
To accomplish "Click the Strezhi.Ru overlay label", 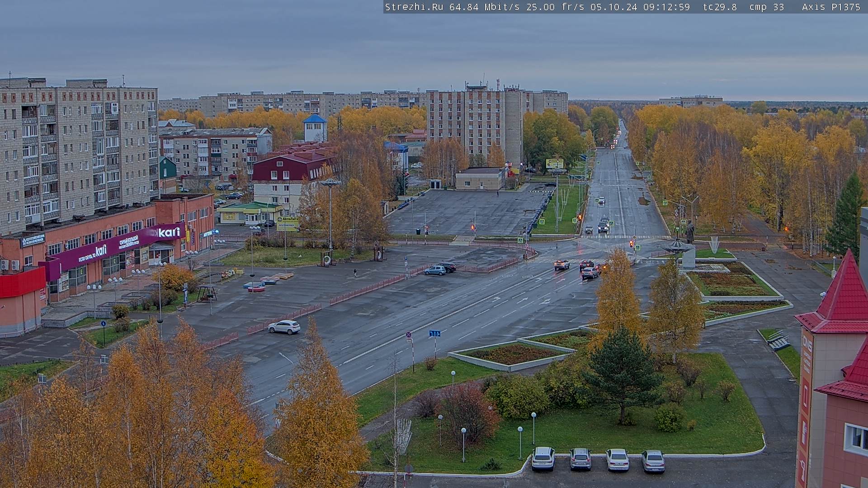I will pos(414,7).
